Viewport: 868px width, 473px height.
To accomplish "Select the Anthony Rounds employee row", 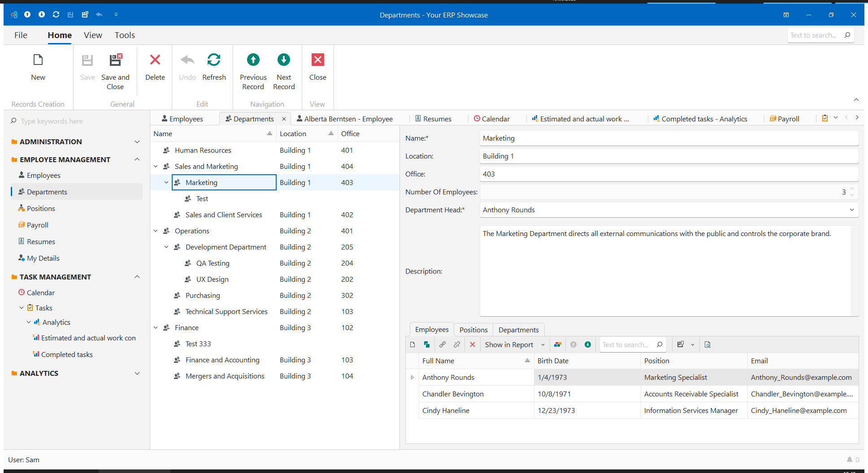I will click(x=448, y=378).
